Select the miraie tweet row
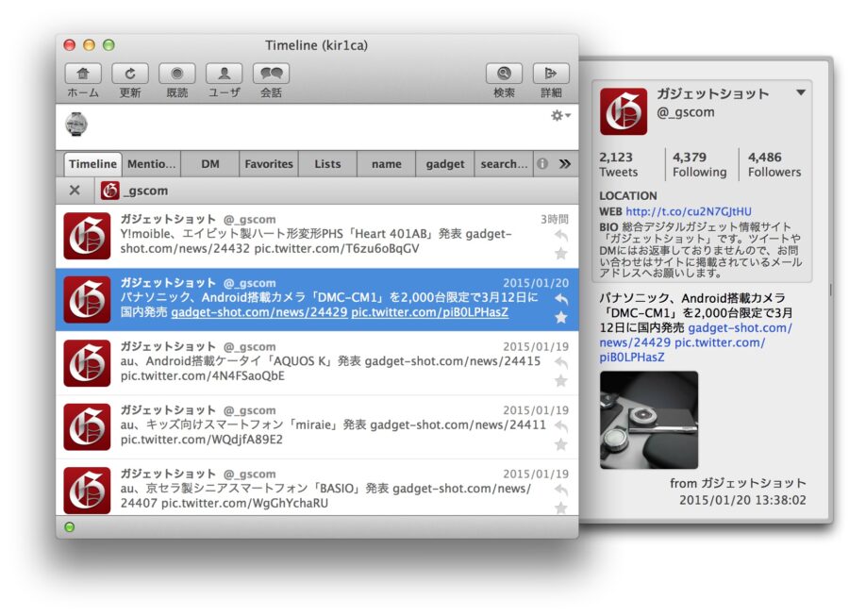This screenshot has width=849, height=616. pyautogui.click(x=317, y=427)
